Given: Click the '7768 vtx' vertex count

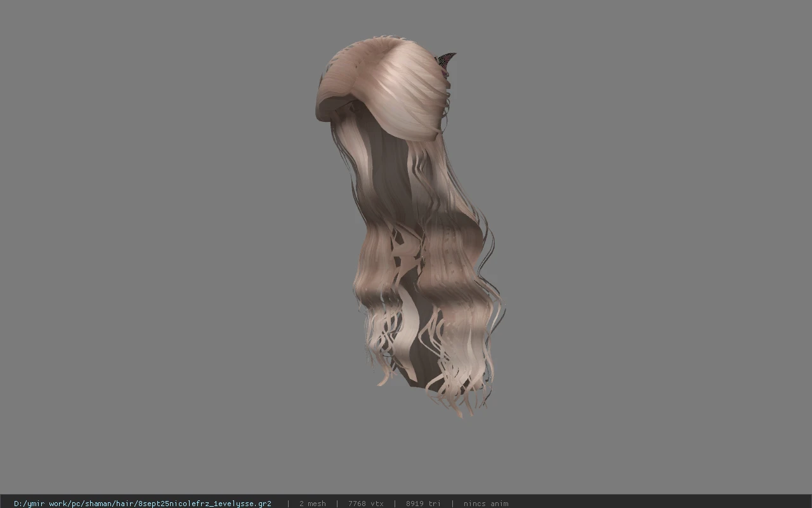Looking at the screenshot, I should pos(366,504).
